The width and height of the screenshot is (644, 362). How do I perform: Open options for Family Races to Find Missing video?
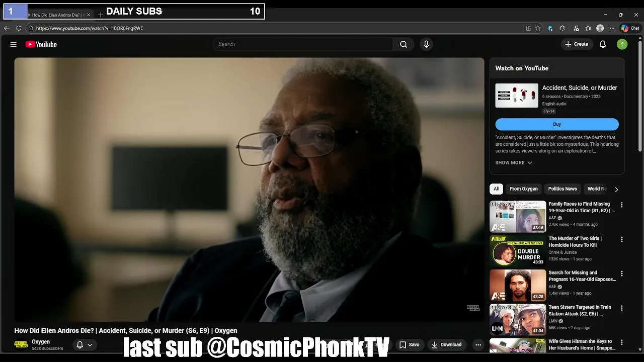coord(621,205)
